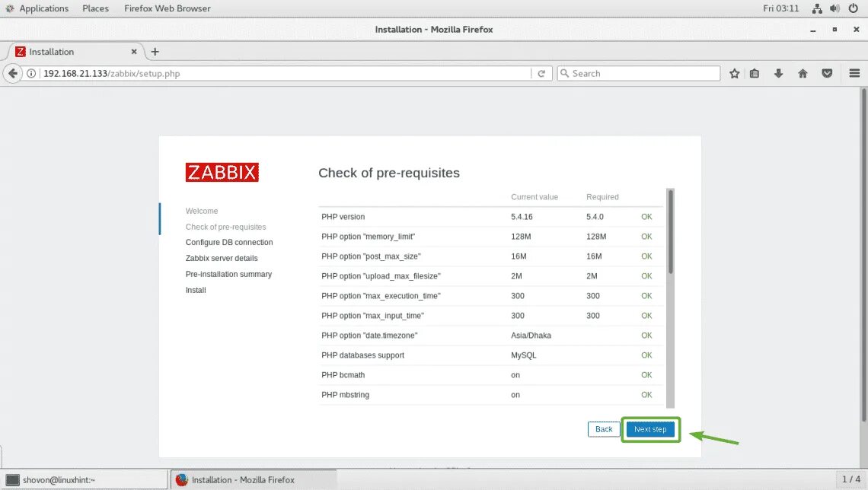Click "PHP bcmath" label
This screenshot has height=490, width=868.
coord(343,375)
